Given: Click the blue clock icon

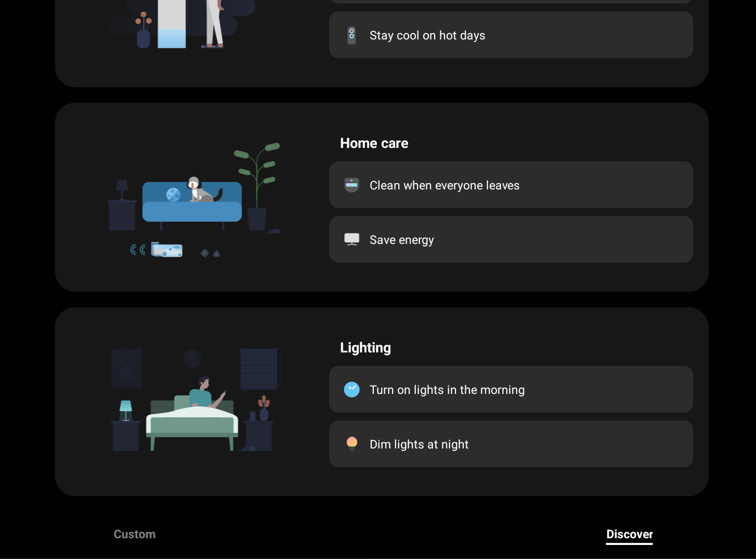Looking at the screenshot, I should (x=352, y=389).
